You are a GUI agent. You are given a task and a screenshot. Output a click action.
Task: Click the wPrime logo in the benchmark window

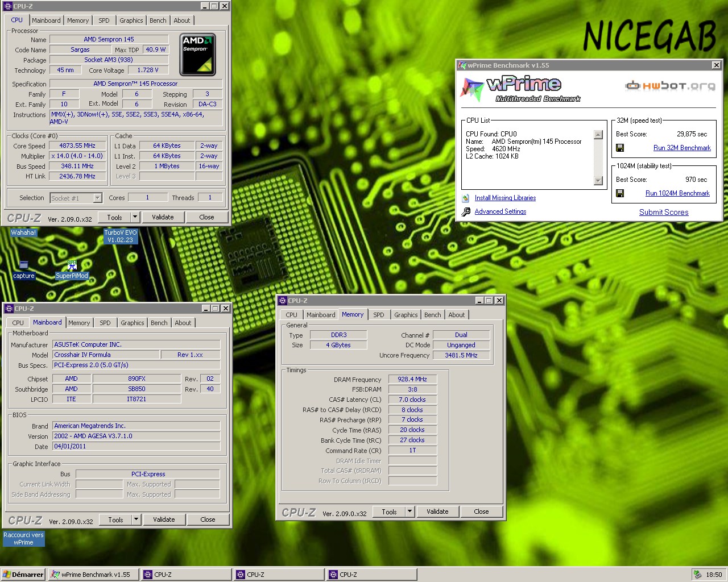pos(521,89)
